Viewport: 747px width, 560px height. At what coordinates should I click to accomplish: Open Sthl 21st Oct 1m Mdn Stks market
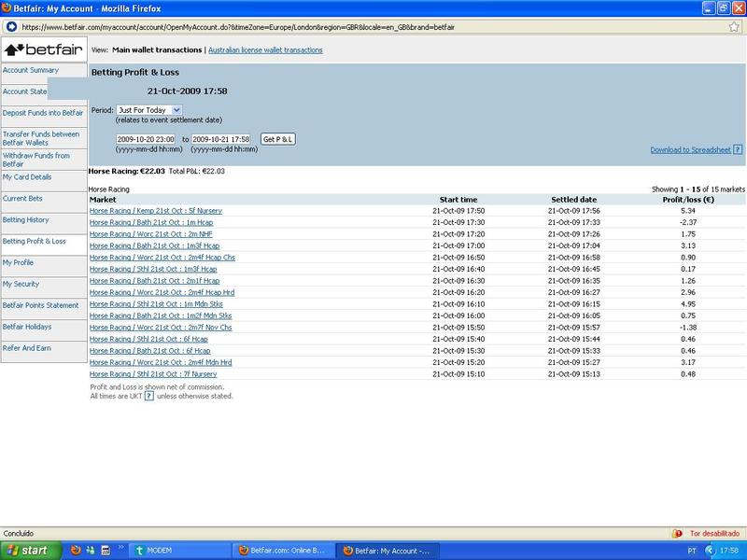[156, 304]
